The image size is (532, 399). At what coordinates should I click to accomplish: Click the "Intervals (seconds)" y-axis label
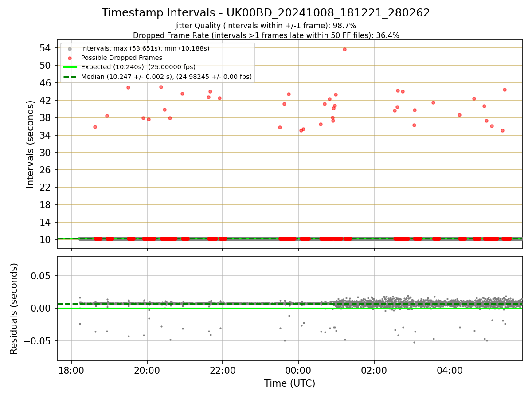[30, 144]
